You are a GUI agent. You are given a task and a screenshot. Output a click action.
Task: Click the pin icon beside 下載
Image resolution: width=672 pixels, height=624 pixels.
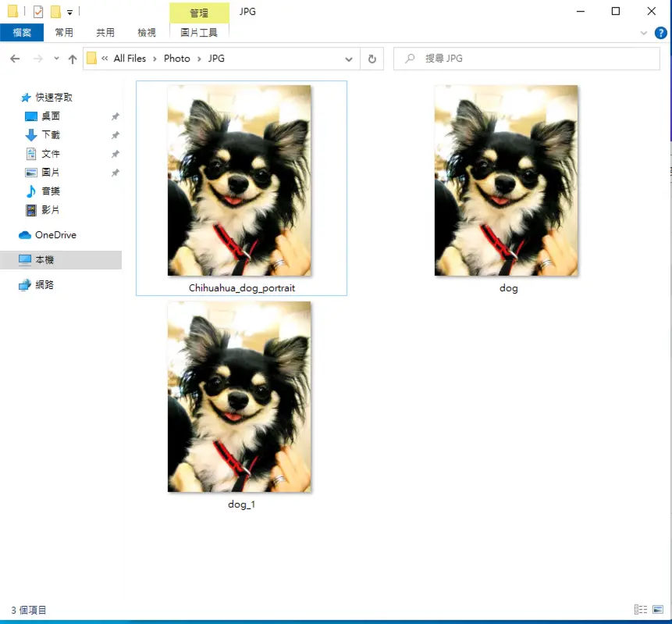(x=115, y=135)
